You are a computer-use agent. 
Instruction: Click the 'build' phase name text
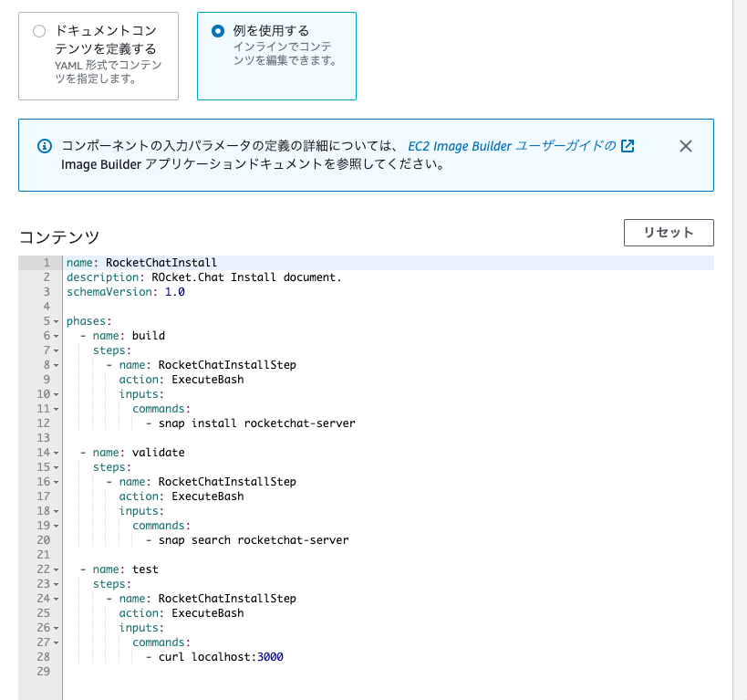149,336
